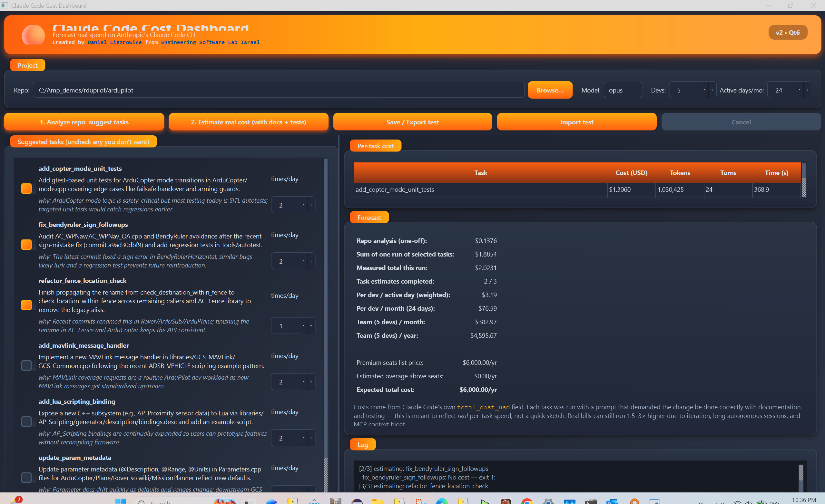
Task: Decrease times/day for refactor_fence_location_check
Action: click(311, 325)
